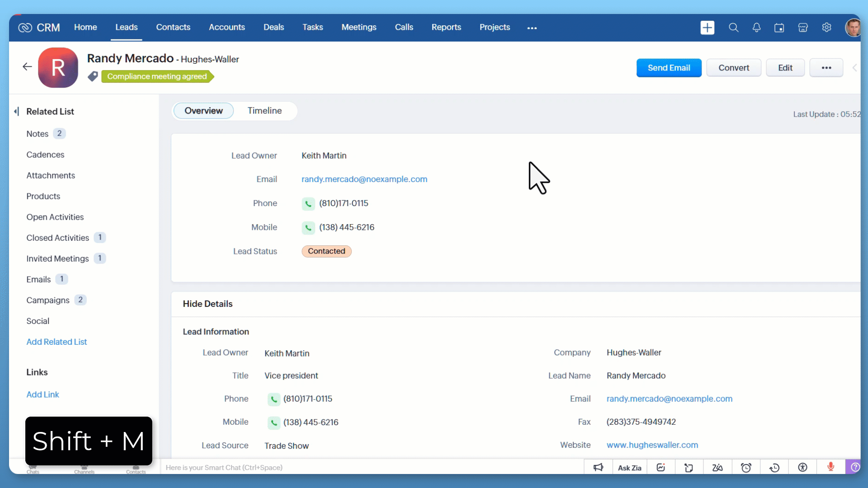Open the notifications bell icon
Viewport: 868px width, 488px height.
tap(756, 28)
